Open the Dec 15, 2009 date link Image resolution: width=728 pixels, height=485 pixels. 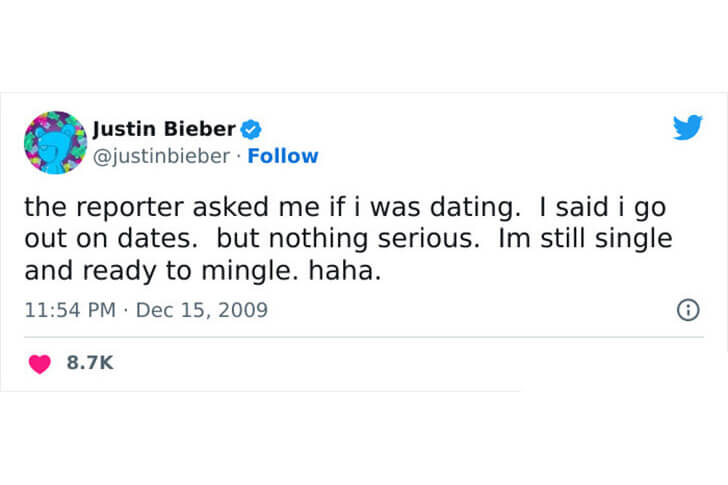(x=202, y=310)
